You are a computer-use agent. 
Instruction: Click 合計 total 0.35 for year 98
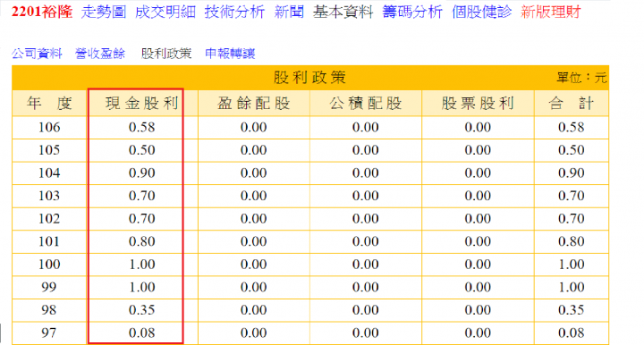point(572,310)
